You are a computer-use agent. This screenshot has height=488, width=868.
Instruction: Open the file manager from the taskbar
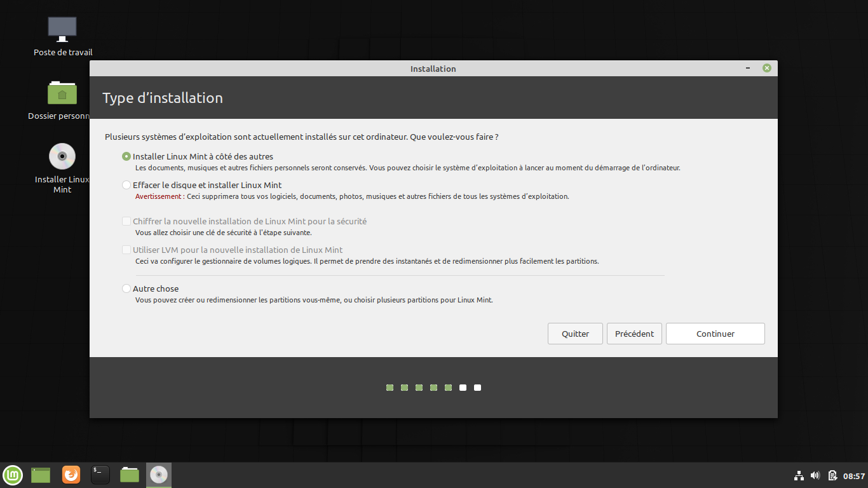point(129,475)
